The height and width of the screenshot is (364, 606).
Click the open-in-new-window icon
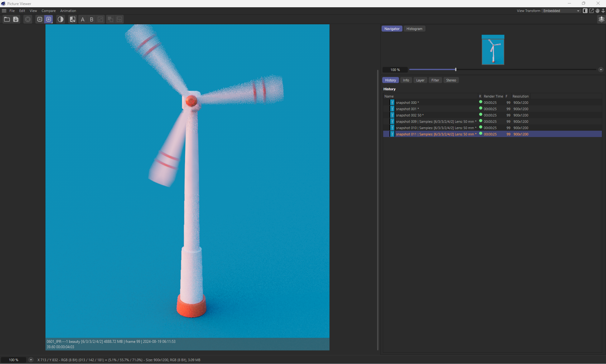click(x=591, y=11)
